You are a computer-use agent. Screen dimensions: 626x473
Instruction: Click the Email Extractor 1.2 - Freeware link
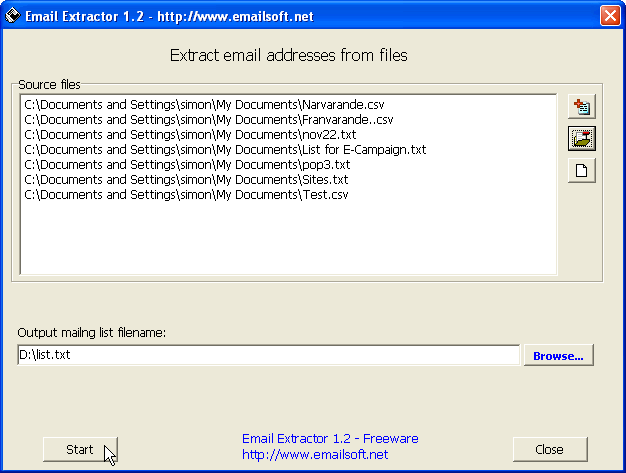pyautogui.click(x=330, y=439)
